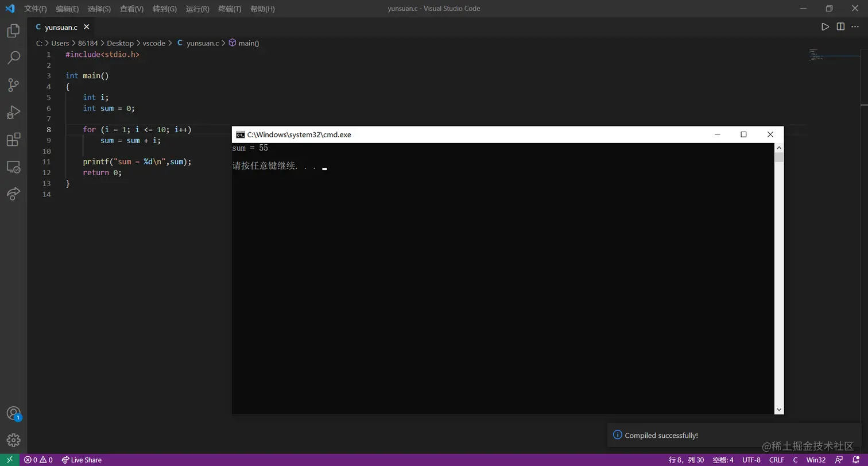Open the Extensions view icon

click(13, 139)
